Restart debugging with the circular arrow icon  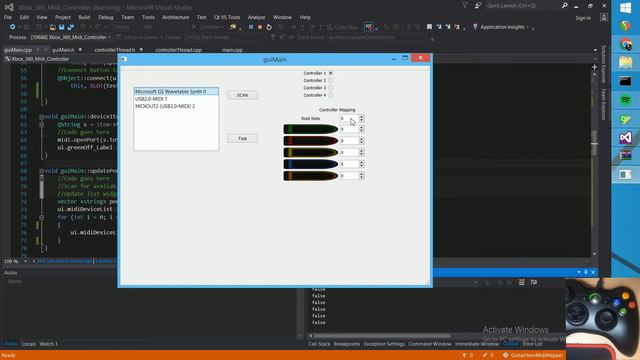pyautogui.click(x=269, y=27)
